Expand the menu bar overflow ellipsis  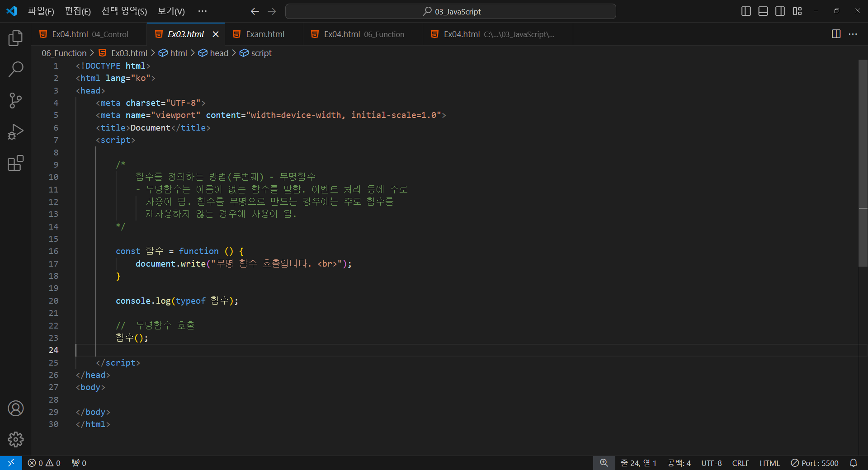click(x=203, y=11)
